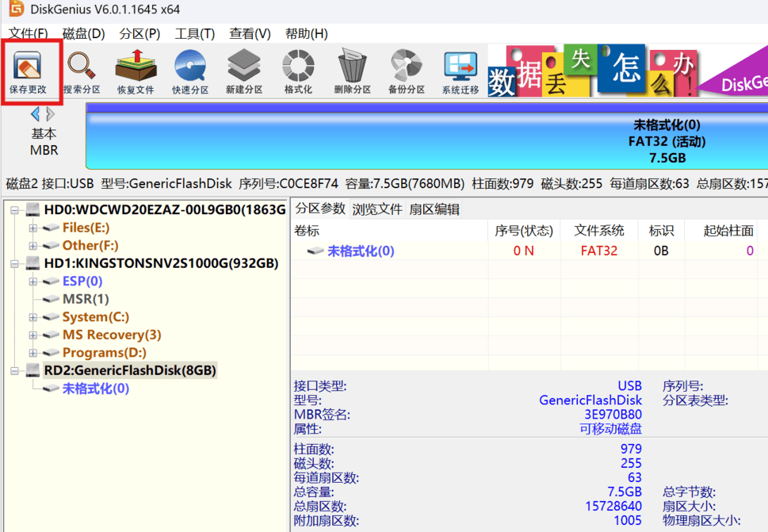Viewport: 768px width, 532px height.
Task: Click the 可移动磁盘 attribute value
Action: click(x=610, y=429)
